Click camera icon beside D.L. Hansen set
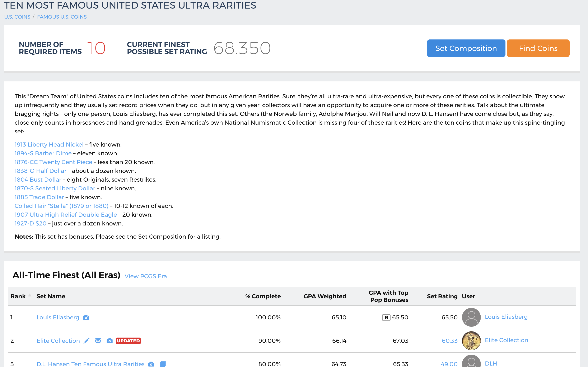 [151, 364]
